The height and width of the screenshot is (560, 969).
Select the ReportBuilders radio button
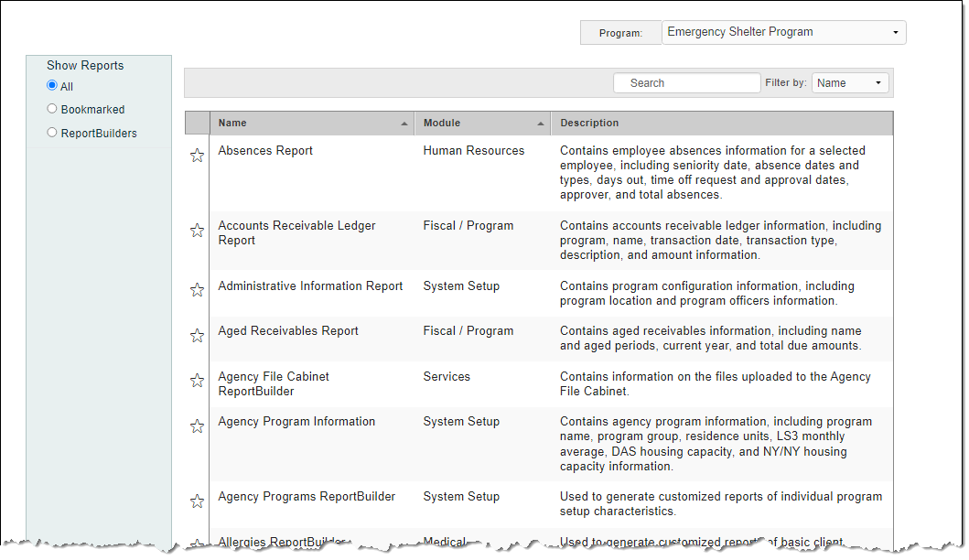point(52,133)
